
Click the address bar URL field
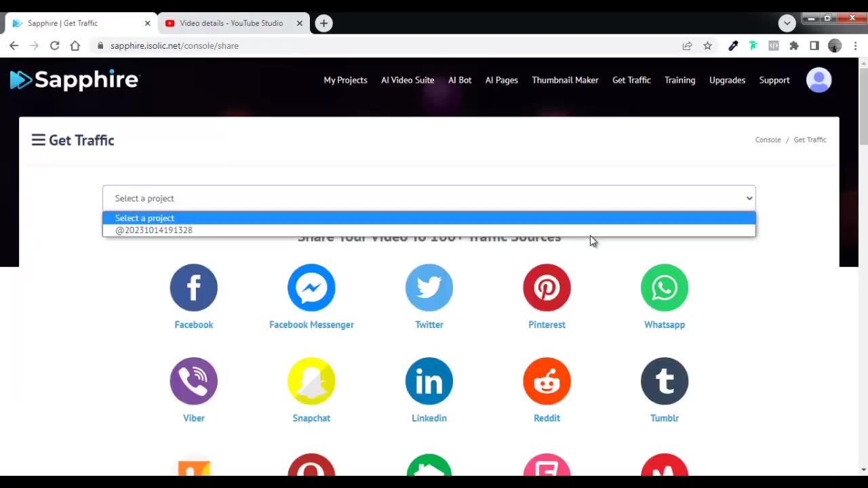pyautogui.click(x=387, y=45)
